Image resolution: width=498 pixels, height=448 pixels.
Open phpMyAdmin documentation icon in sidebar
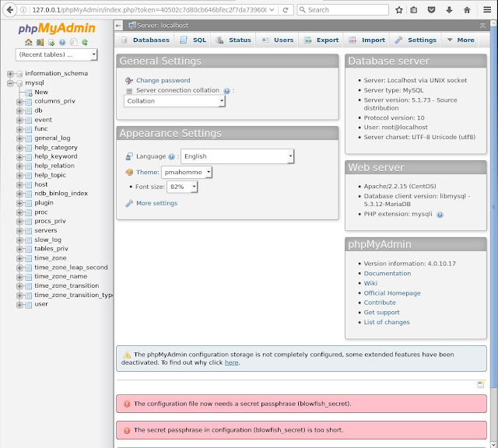pyautogui.click(x=62, y=42)
